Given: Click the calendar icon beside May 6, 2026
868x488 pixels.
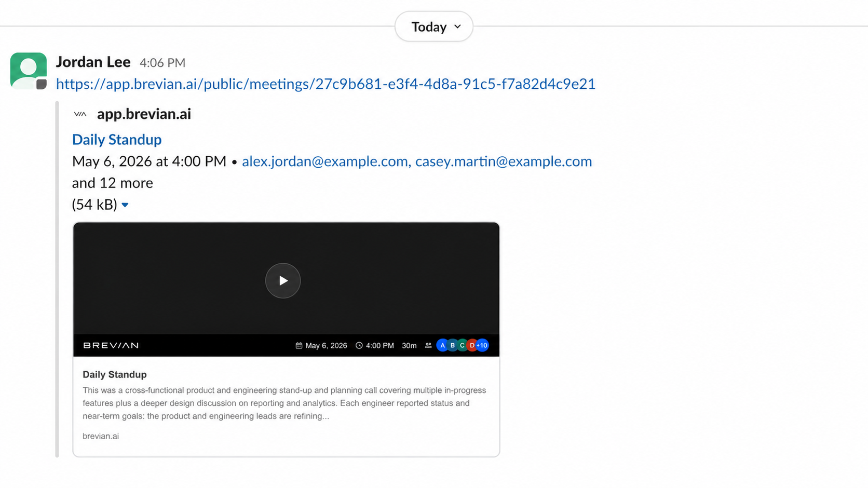Looking at the screenshot, I should (299, 346).
